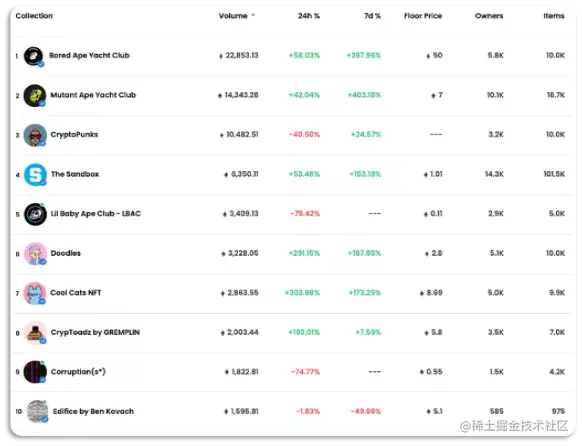The height and width of the screenshot is (446, 582).
Task: Open Bored Ape Yacht Club avatar icon
Action: coord(34,56)
